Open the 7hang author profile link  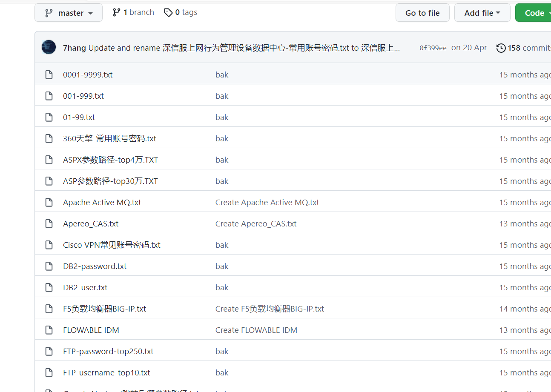click(x=74, y=48)
